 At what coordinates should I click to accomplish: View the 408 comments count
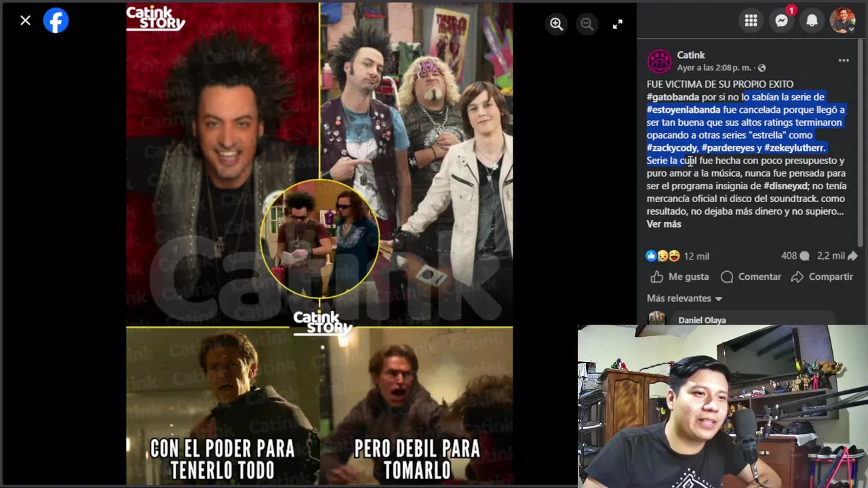pos(795,256)
